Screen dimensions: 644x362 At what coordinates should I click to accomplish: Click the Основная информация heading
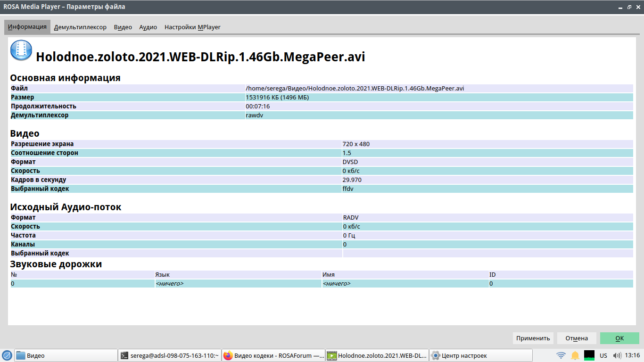66,78
